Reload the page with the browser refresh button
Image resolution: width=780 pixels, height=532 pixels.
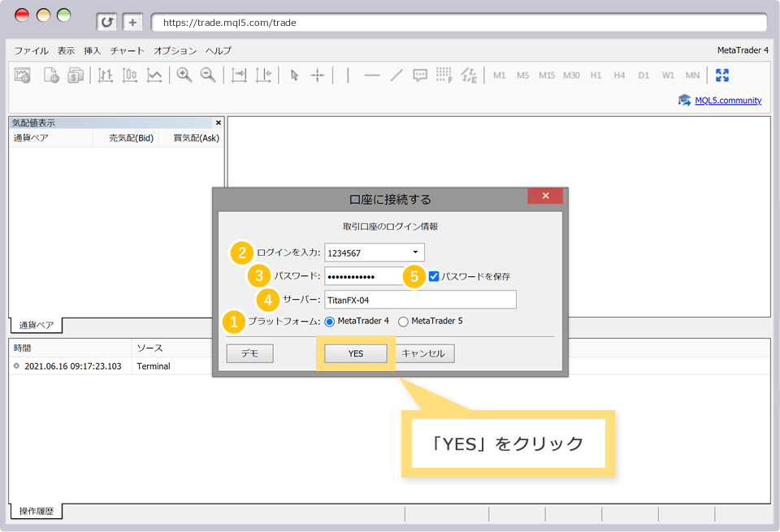[x=106, y=23]
